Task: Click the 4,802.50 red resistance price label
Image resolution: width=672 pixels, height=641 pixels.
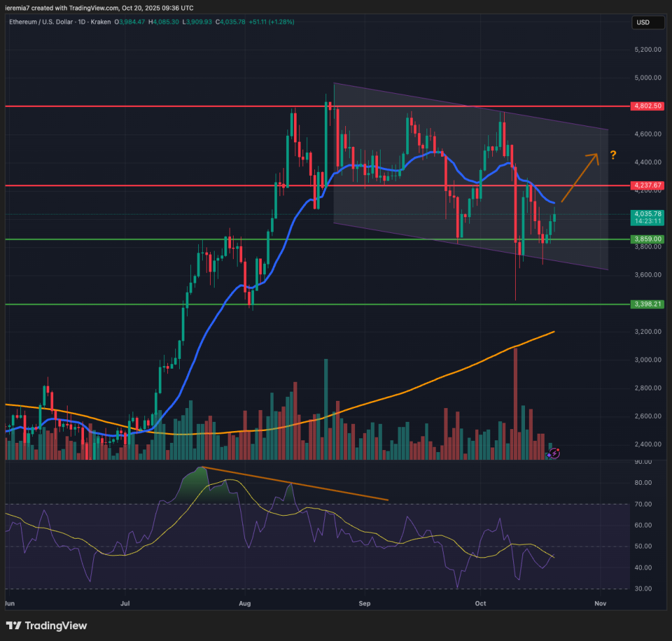Action: [646, 106]
